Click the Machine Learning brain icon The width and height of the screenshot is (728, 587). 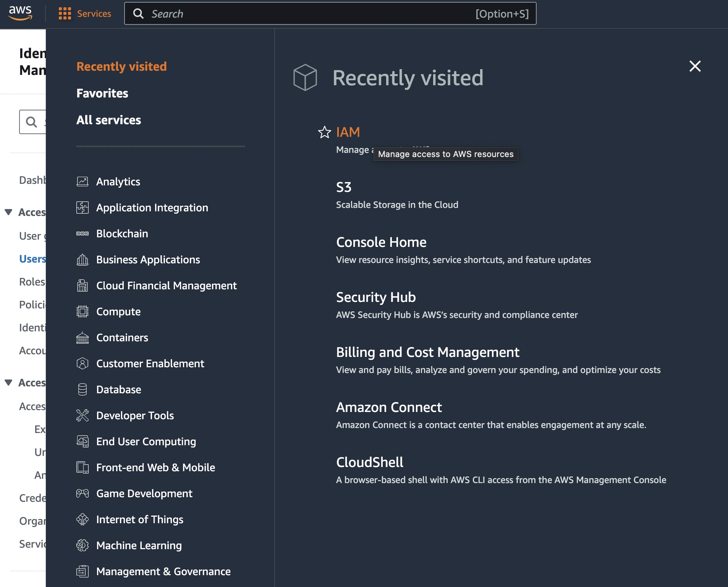(83, 545)
